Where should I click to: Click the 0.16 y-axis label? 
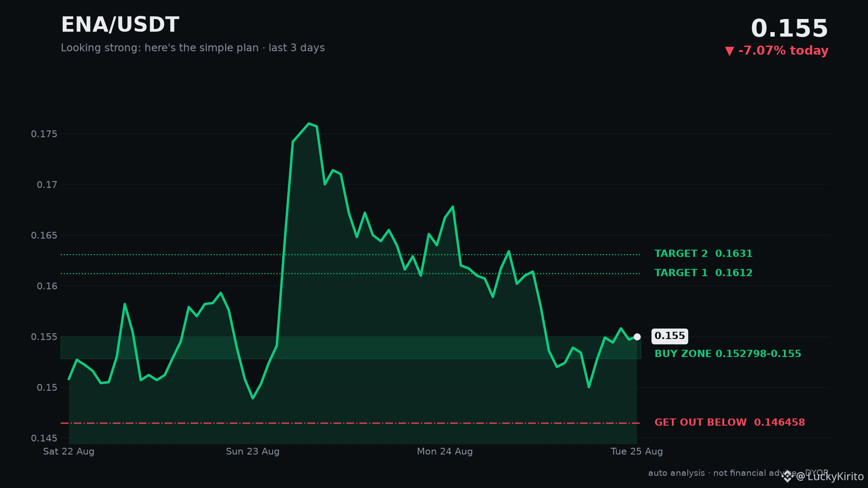coord(47,286)
